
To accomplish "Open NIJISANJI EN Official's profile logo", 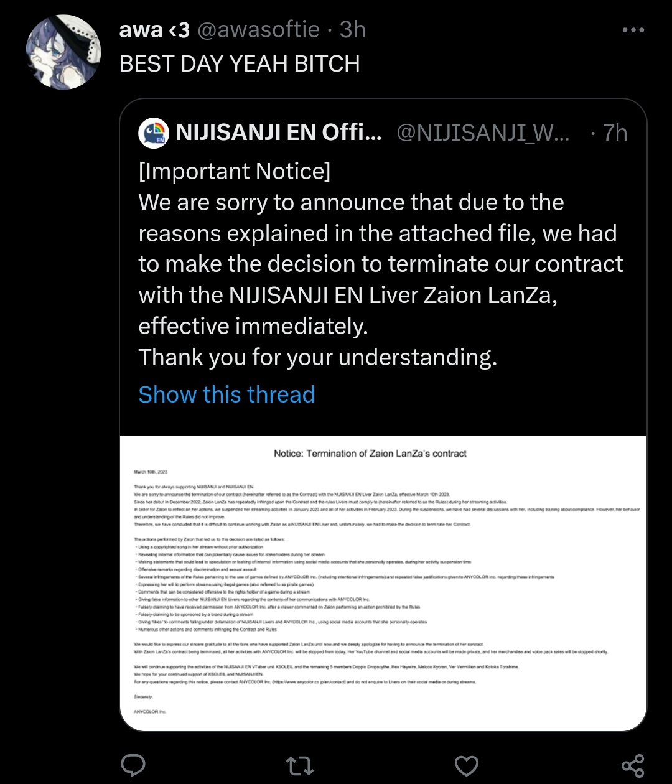I will click(x=153, y=133).
